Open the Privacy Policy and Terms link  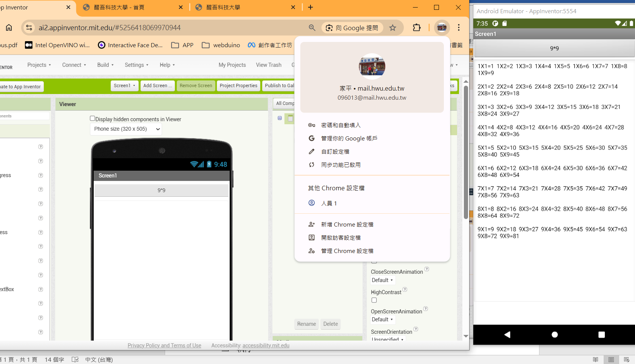click(x=164, y=345)
